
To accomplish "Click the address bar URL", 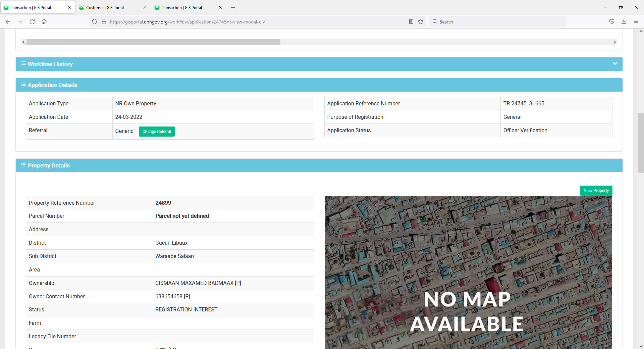I will click(187, 22).
